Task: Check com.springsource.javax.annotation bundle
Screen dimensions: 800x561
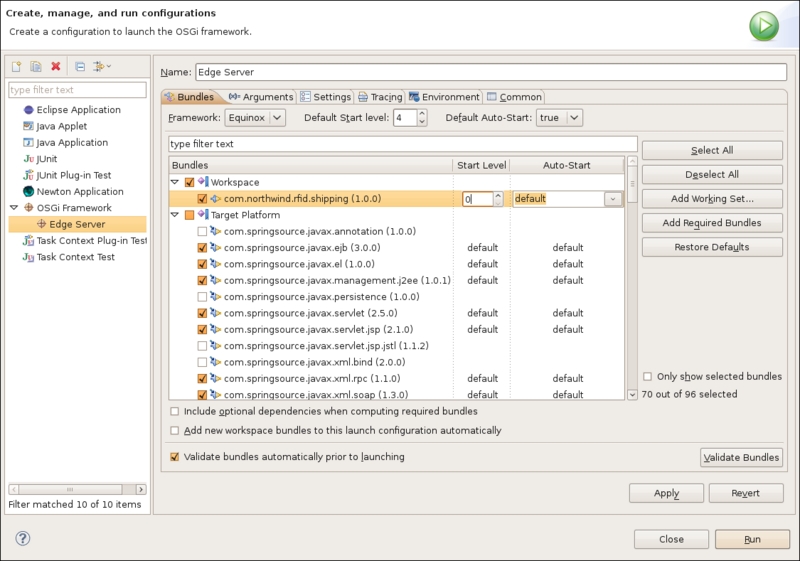Action: click(x=202, y=231)
